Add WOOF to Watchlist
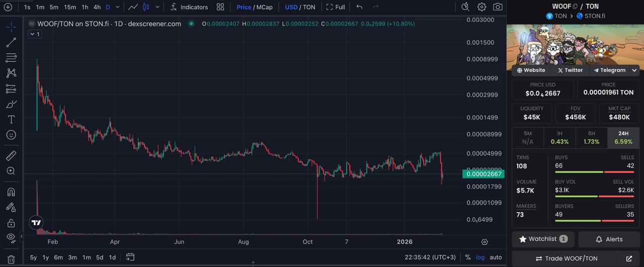The width and height of the screenshot is (644, 267). [543, 239]
